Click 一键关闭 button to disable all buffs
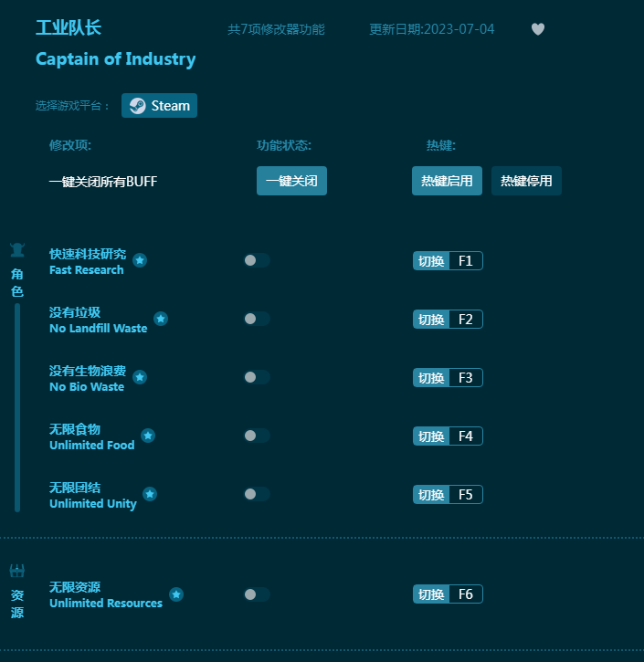This screenshot has width=644, height=662. 291,181
